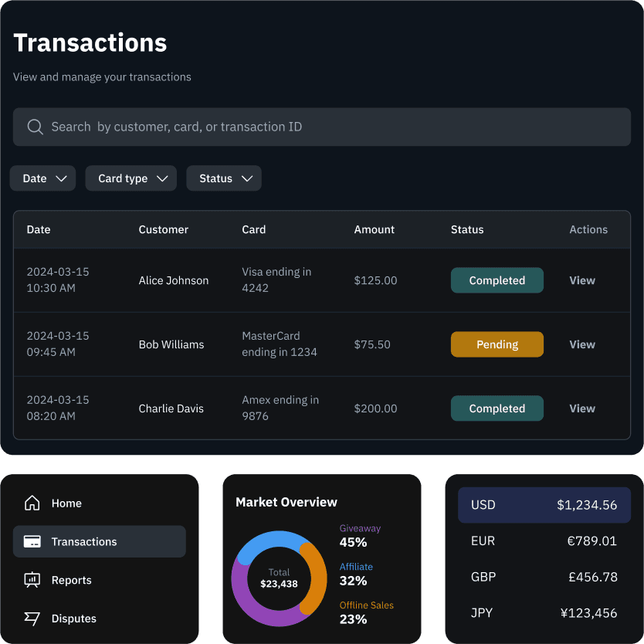Open the Reports menu item

coord(71,580)
